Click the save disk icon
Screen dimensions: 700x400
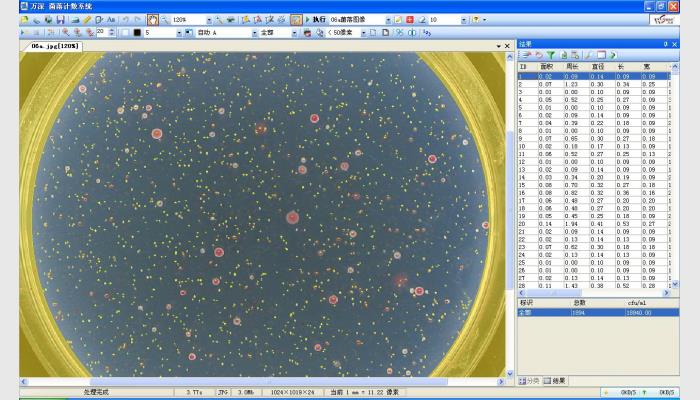(60, 19)
